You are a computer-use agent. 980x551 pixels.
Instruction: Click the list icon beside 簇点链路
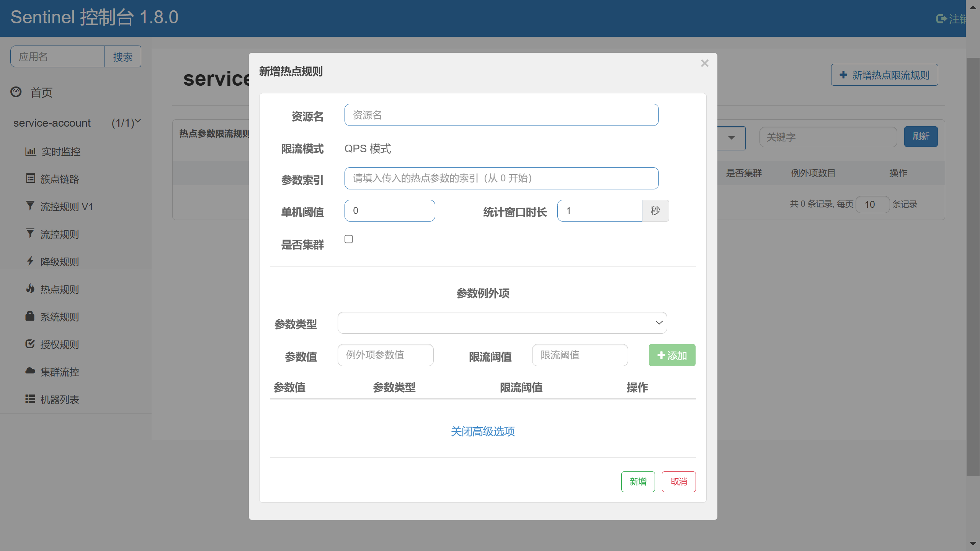(31, 178)
